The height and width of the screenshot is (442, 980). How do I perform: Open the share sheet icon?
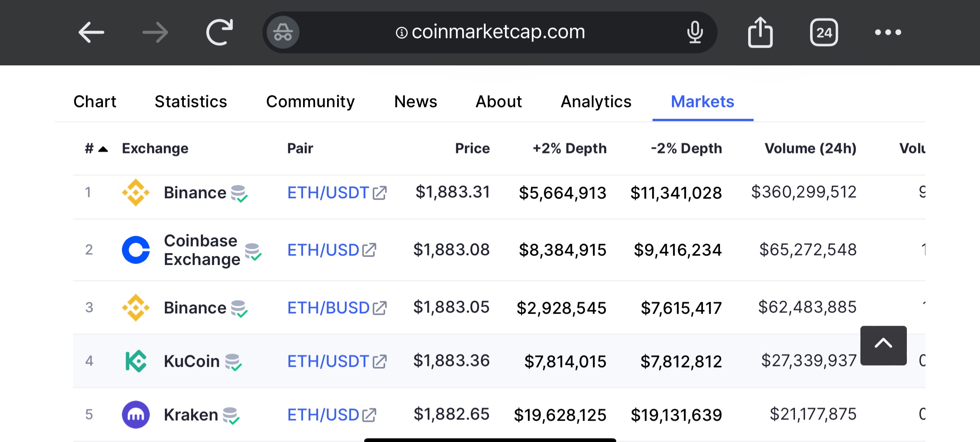(760, 32)
